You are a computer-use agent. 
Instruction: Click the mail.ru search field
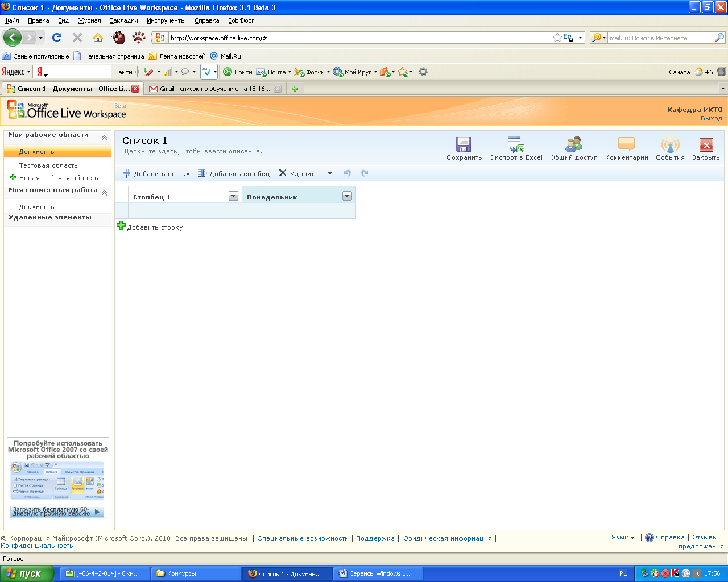tap(661, 38)
